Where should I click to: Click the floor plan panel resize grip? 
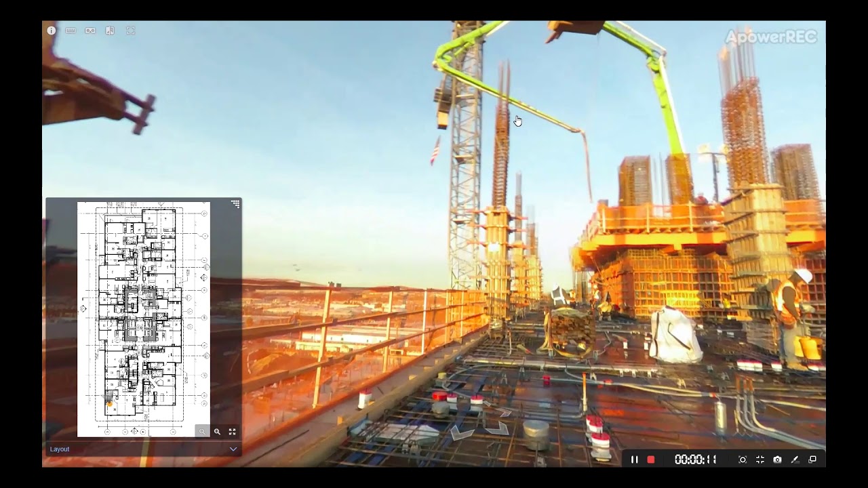tap(235, 203)
